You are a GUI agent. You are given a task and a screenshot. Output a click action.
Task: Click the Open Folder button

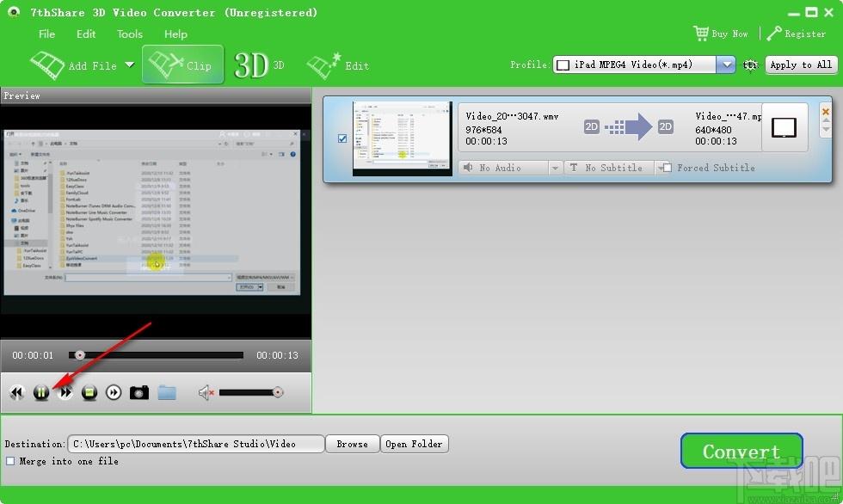click(414, 444)
